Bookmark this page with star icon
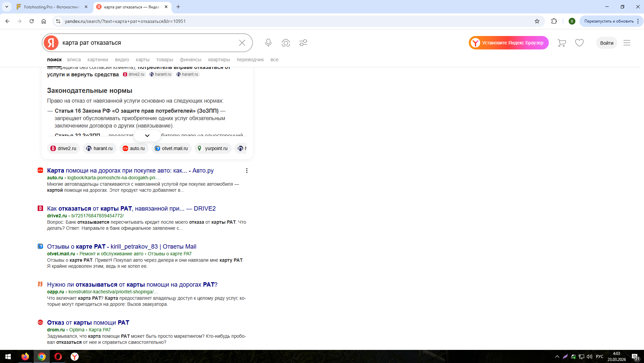The width and height of the screenshot is (644, 363). pos(537,21)
